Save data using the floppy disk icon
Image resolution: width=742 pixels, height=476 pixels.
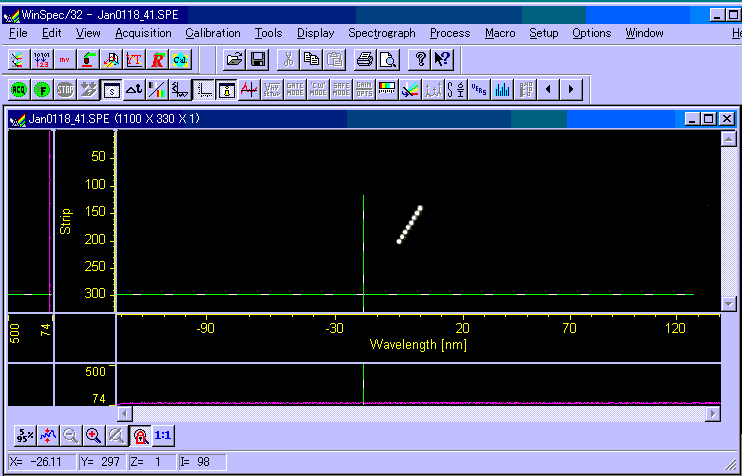coord(257,59)
